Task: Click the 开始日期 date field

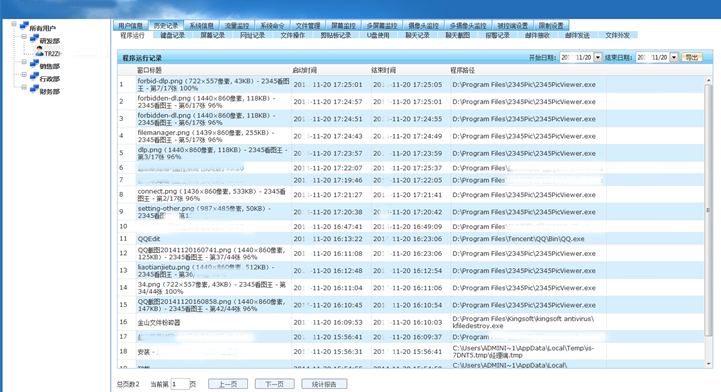Action: (577, 57)
